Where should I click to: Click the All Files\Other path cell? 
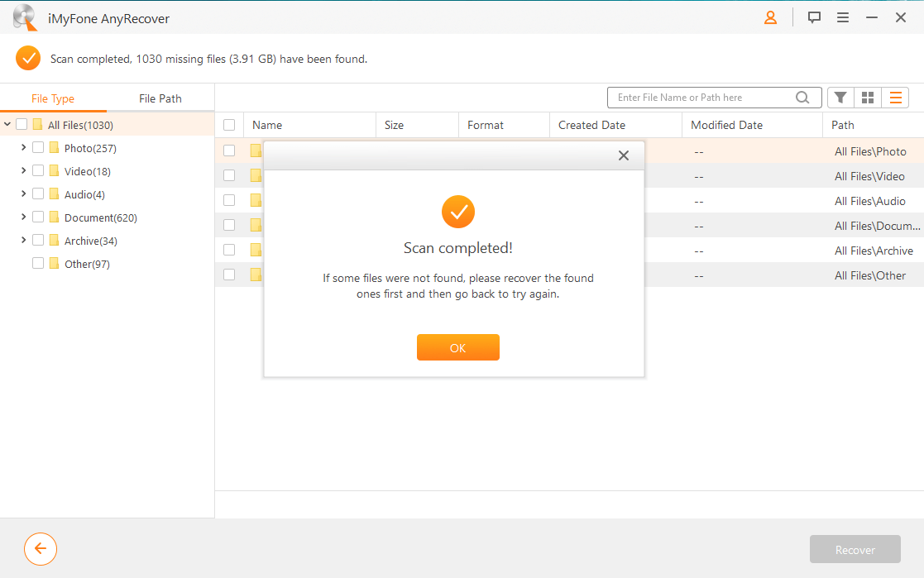point(870,275)
